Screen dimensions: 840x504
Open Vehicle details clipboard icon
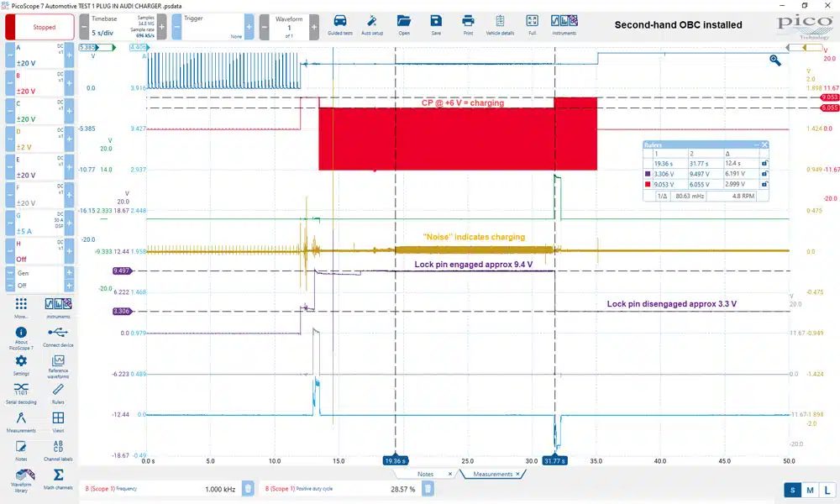[x=500, y=25]
